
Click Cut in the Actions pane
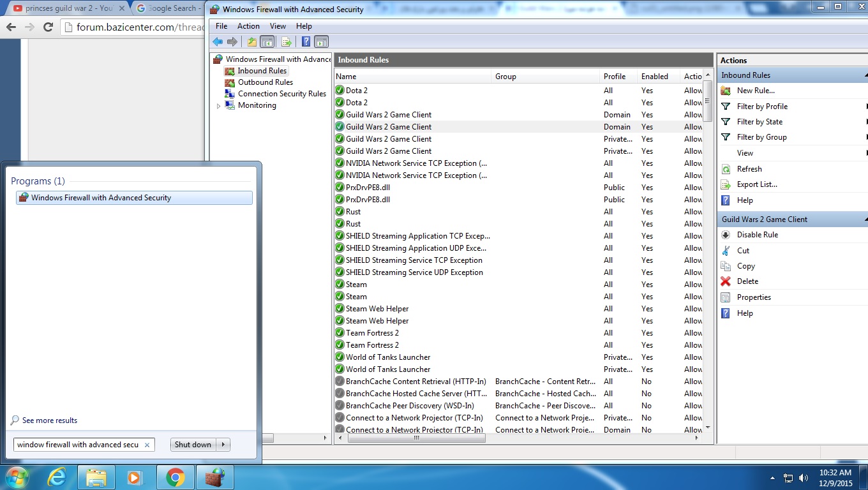[x=743, y=251]
